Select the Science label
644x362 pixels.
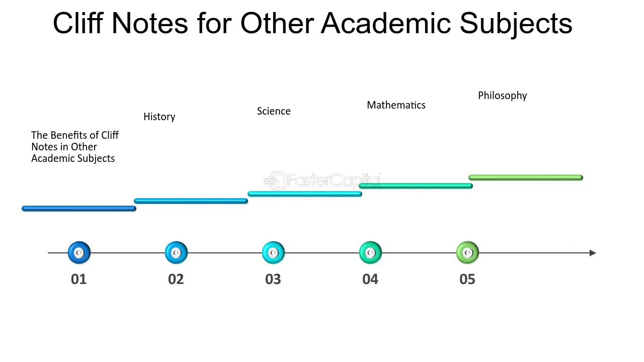pos(274,111)
